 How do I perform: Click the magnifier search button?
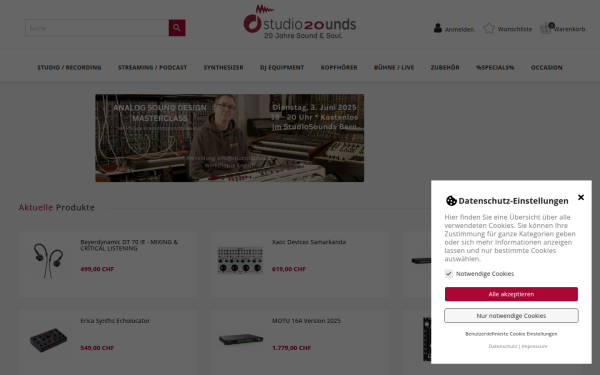(x=177, y=28)
